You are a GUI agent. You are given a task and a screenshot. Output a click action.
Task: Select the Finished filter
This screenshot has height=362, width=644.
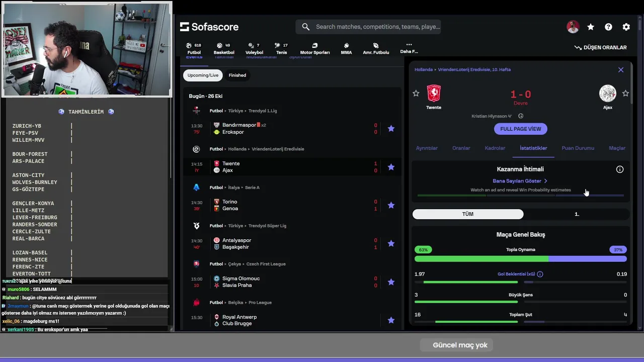(x=237, y=75)
